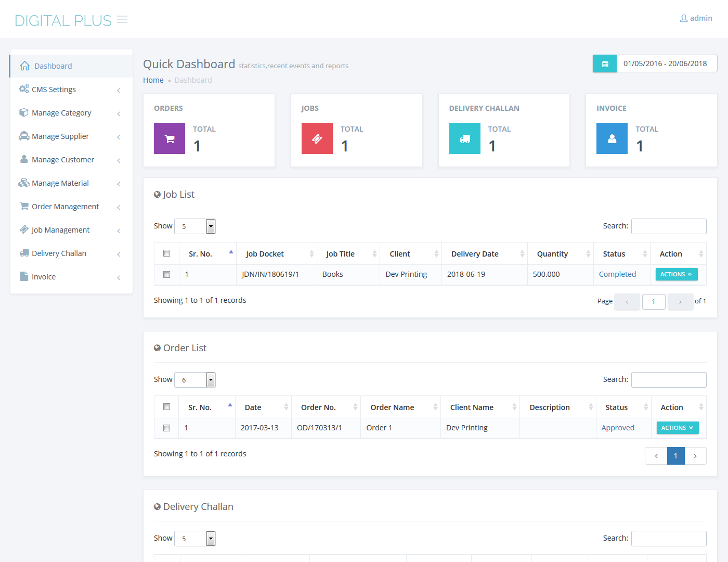Viewport: 728px width, 562px height.
Task: Open the Delivery Challan menu
Action: point(71,253)
